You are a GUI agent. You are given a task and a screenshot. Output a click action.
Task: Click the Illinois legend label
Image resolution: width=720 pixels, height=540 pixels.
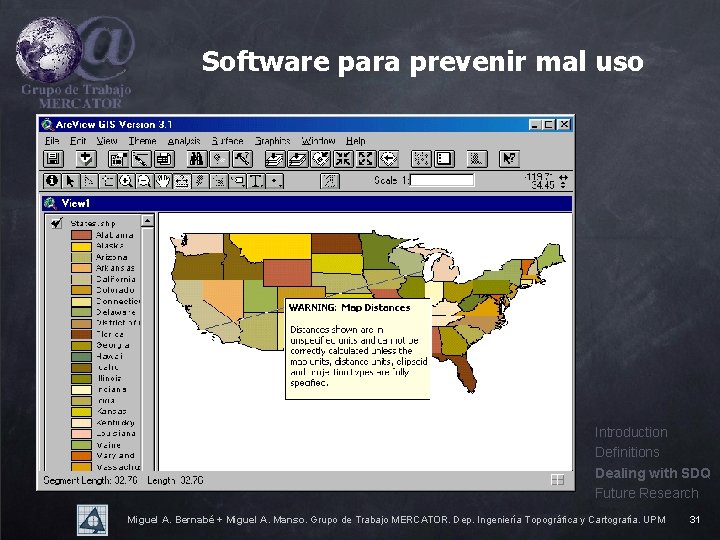(x=109, y=378)
